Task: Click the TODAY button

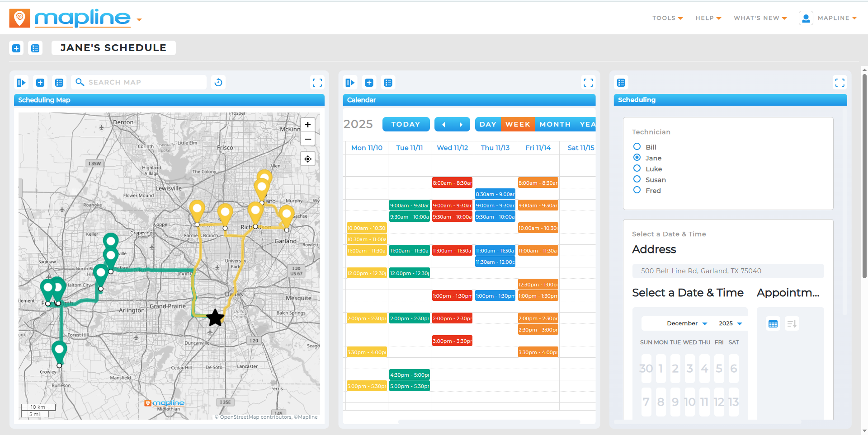Action: (406, 124)
